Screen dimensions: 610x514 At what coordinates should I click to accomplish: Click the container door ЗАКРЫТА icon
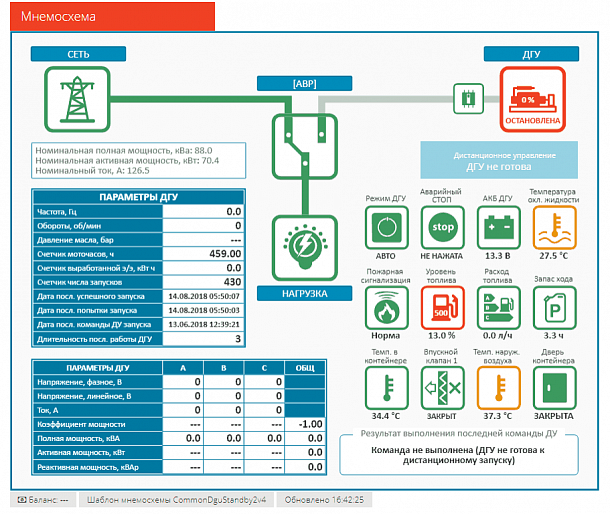point(554,388)
